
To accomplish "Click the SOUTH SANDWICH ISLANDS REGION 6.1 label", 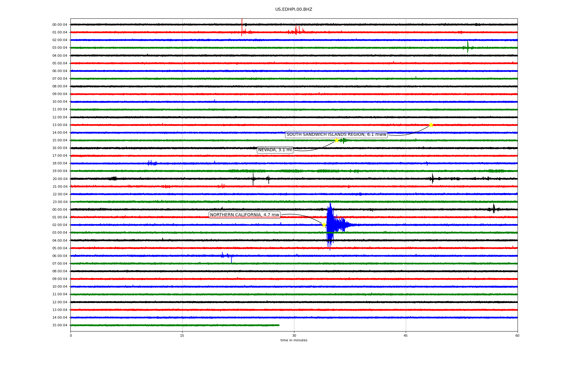I will [x=336, y=135].
